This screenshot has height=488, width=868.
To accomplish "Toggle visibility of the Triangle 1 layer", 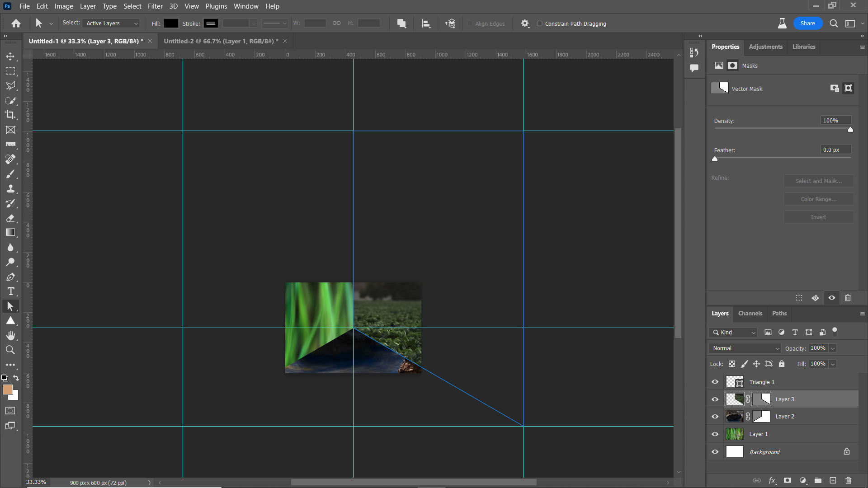I will point(715,382).
